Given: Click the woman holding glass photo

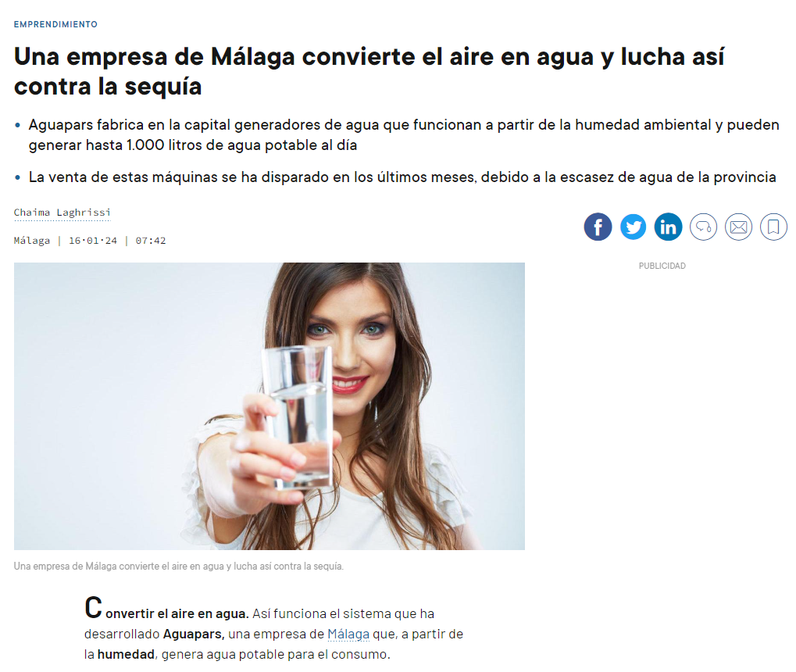Looking at the screenshot, I should [269, 406].
